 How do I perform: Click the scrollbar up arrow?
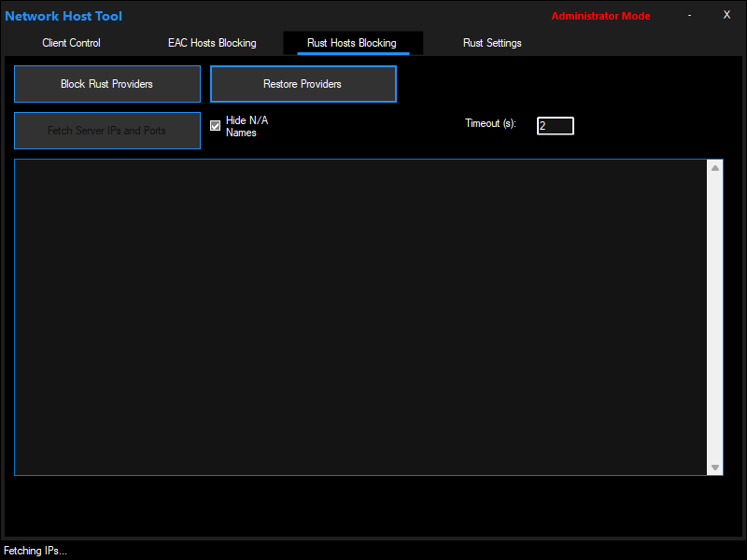(715, 168)
